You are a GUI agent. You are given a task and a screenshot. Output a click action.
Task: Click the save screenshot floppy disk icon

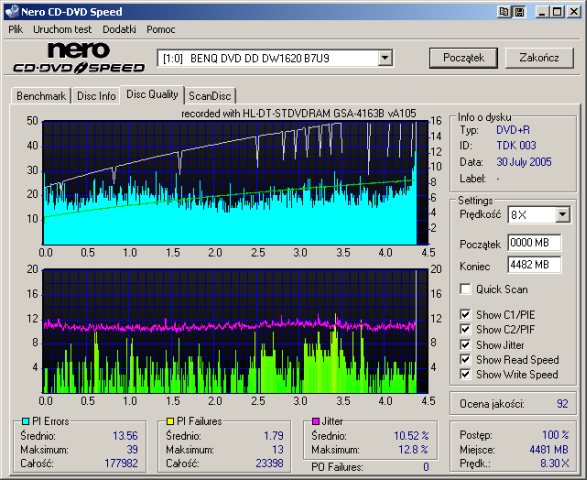tap(519, 12)
